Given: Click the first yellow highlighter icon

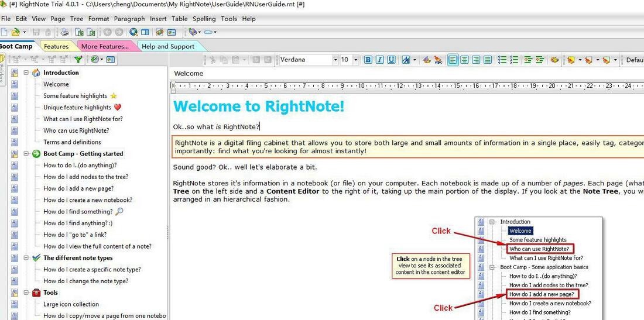Looking at the screenshot, I should [571, 60].
